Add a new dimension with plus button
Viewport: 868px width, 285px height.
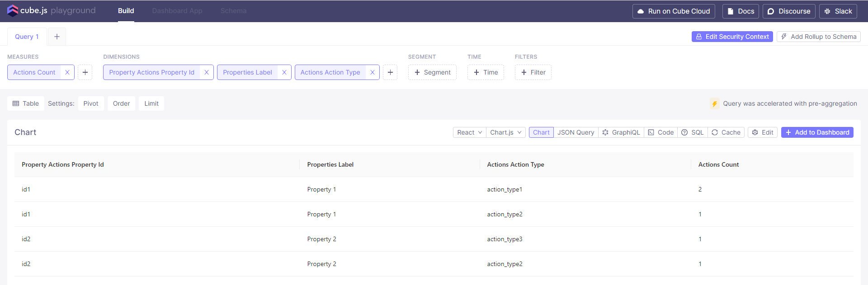tap(390, 72)
